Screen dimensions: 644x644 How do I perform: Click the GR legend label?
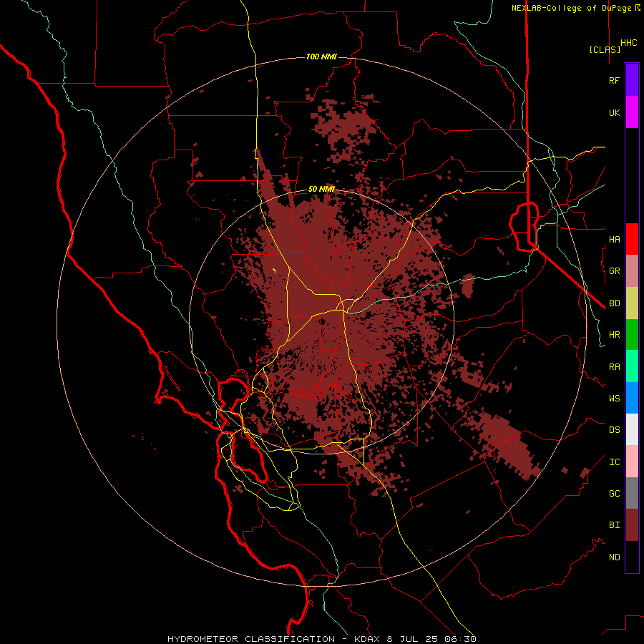tap(614, 271)
